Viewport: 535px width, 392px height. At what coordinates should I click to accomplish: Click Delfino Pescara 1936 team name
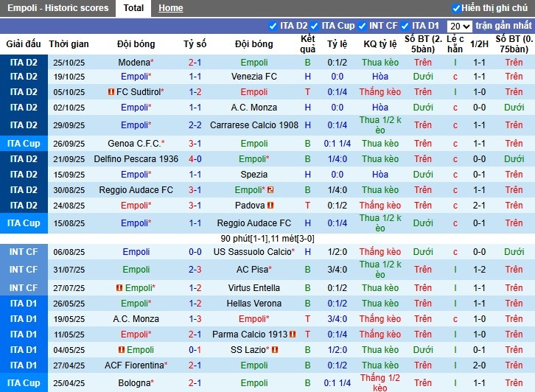(136, 159)
